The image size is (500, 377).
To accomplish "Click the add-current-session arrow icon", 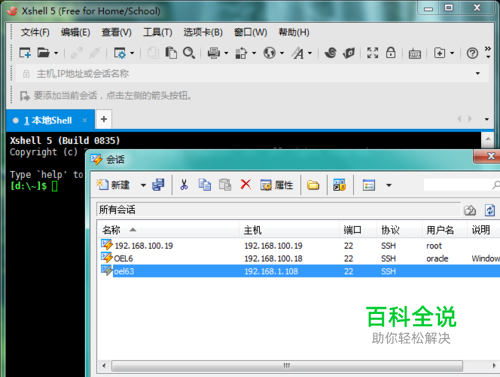I will coord(24,96).
